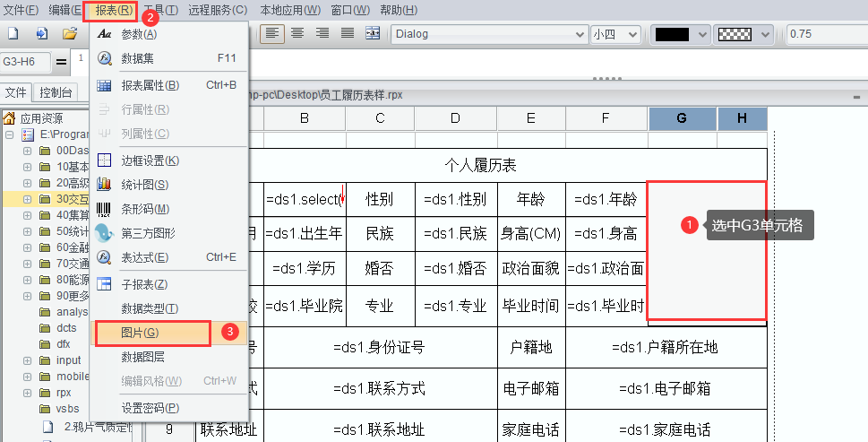Click the align left toolbar icon
This screenshot has width=868, height=442.
pos(273,34)
